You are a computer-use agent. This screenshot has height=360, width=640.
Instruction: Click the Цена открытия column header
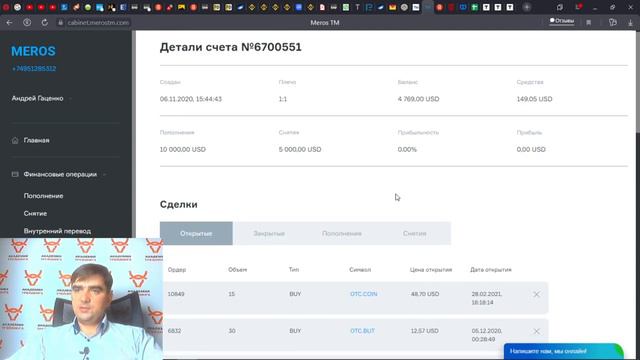pyautogui.click(x=431, y=270)
